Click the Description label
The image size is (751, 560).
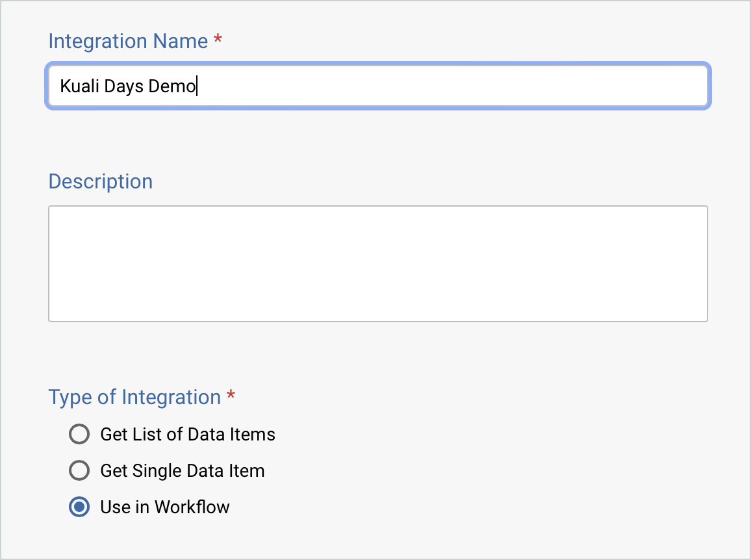pos(100,181)
